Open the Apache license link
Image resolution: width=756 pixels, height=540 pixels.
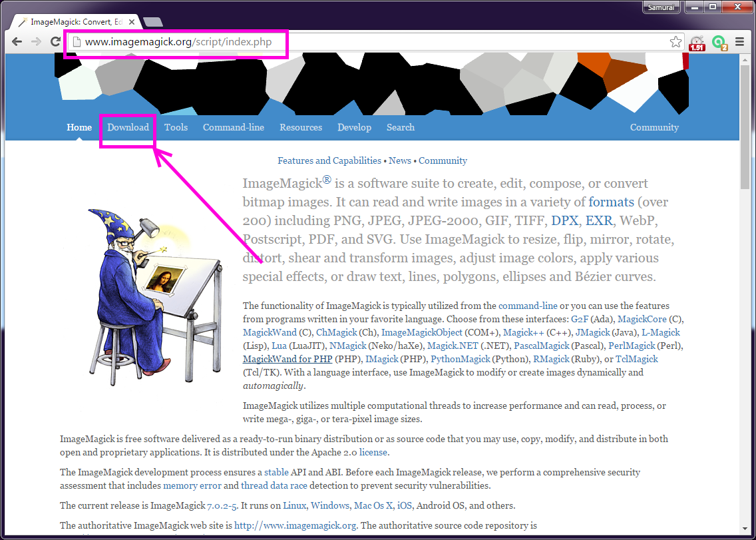tap(373, 453)
